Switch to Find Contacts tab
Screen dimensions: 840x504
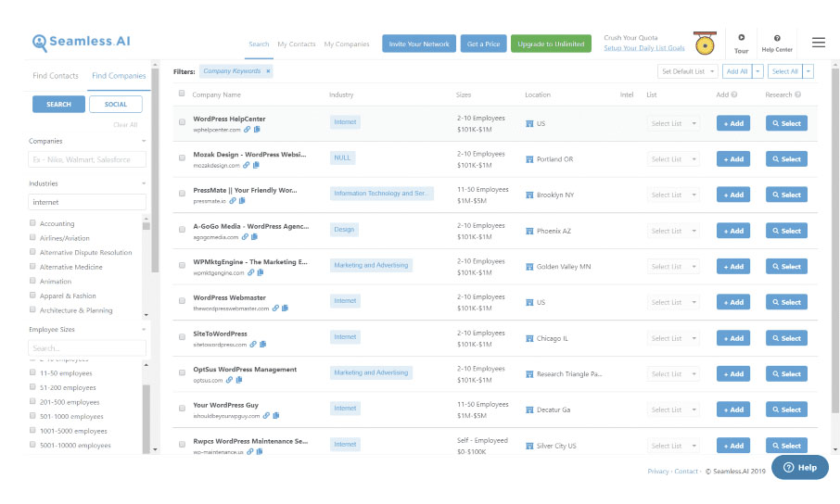56,76
